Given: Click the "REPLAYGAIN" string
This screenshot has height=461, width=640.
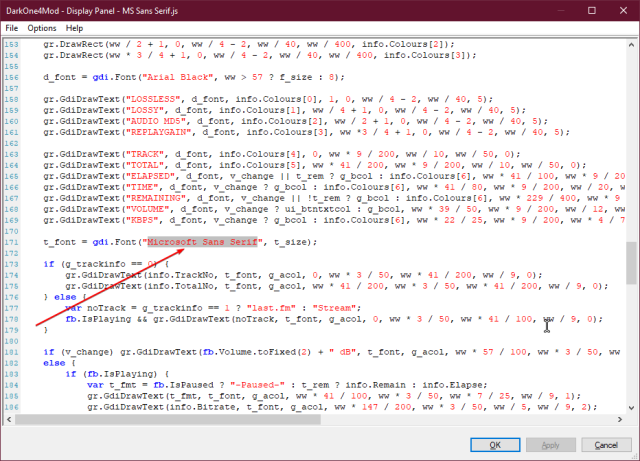Looking at the screenshot, I should [158, 132].
